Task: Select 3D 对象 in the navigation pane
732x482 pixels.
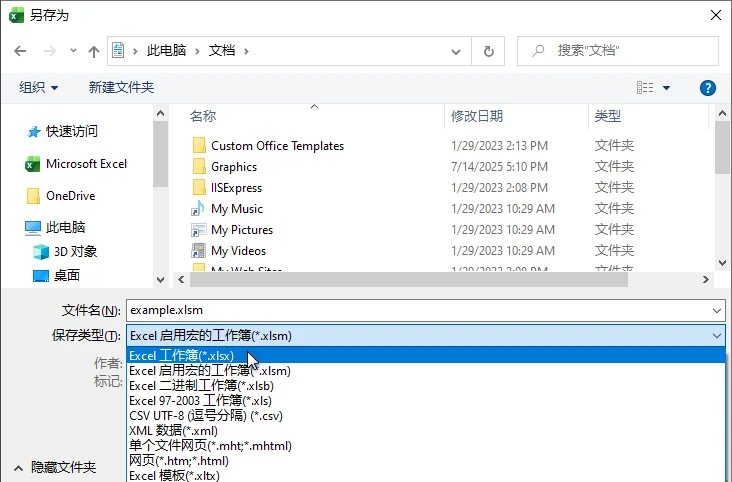Action: point(75,252)
